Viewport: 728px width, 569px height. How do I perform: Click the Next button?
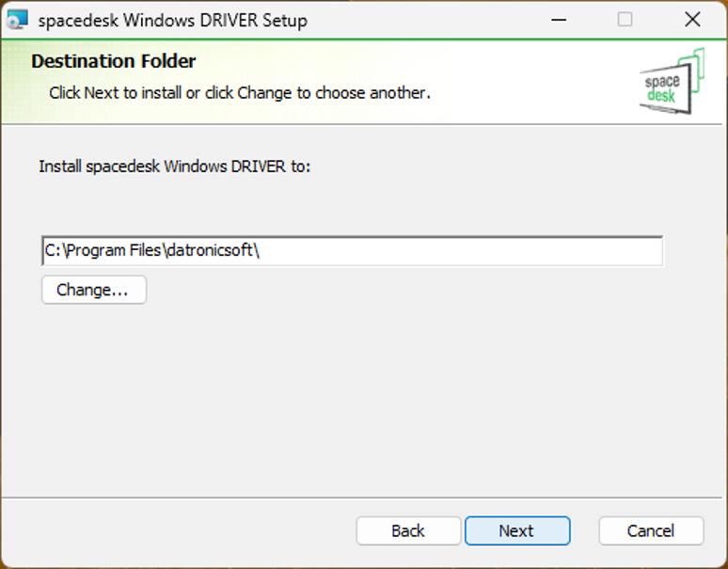[517, 530]
